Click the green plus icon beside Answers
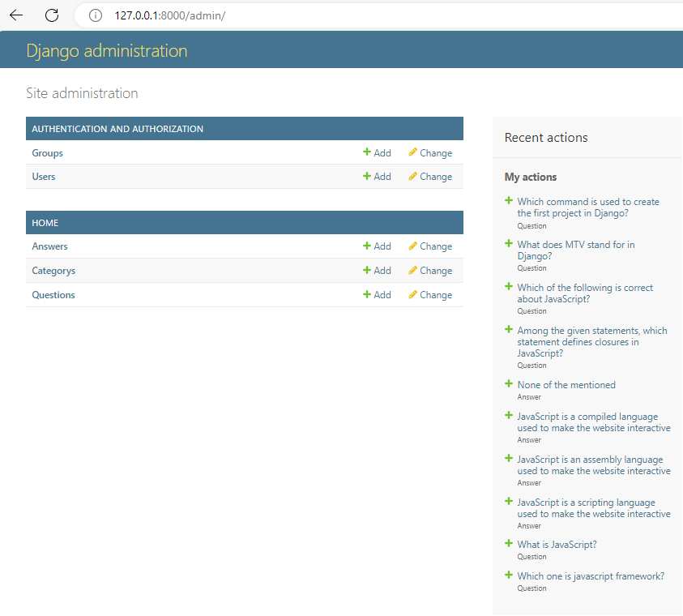 (x=367, y=246)
